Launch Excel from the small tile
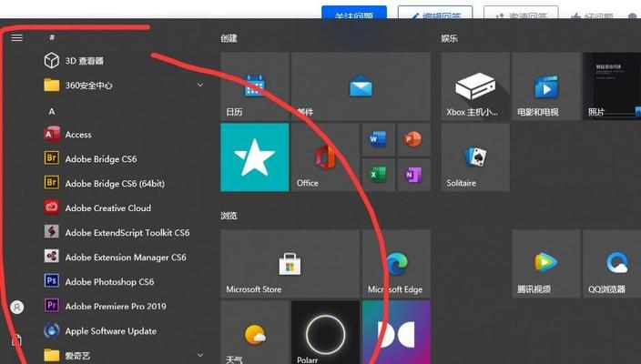 pyautogui.click(x=379, y=175)
